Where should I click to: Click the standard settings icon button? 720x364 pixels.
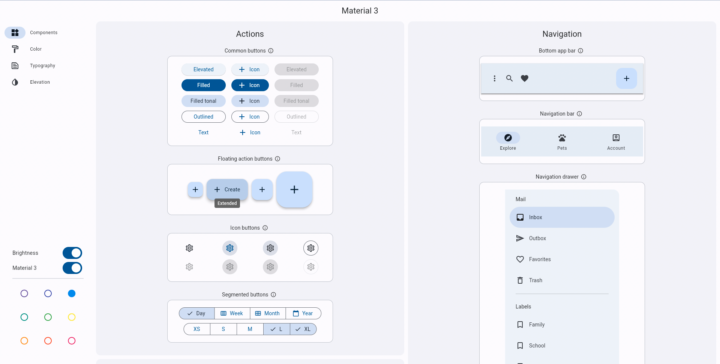[189, 248]
